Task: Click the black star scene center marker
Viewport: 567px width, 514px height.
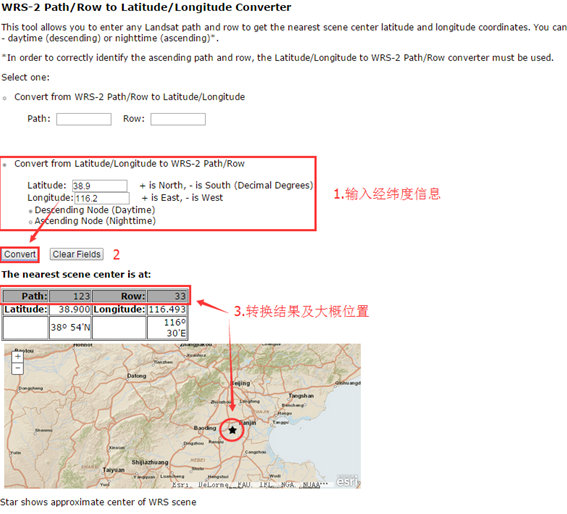Action: pyautogui.click(x=232, y=430)
